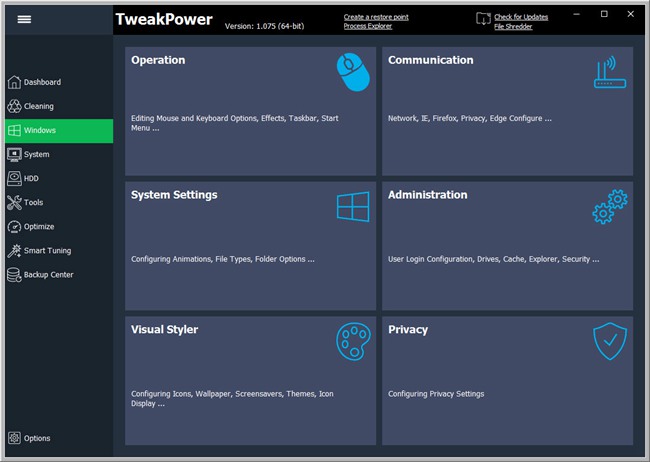The image size is (650, 462).
Task: Click the Backup Center database icon
Action: [x=14, y=275]
